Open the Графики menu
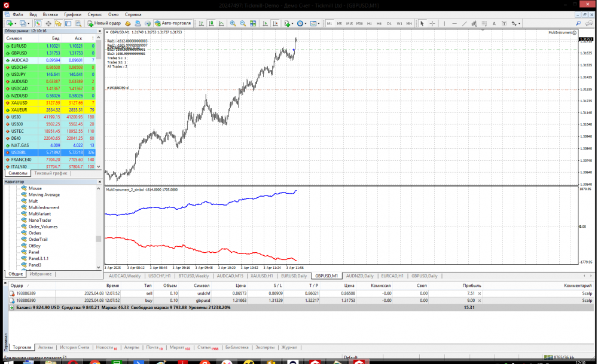The height and width of the screenshot is (364, 598). pos(73,14)
